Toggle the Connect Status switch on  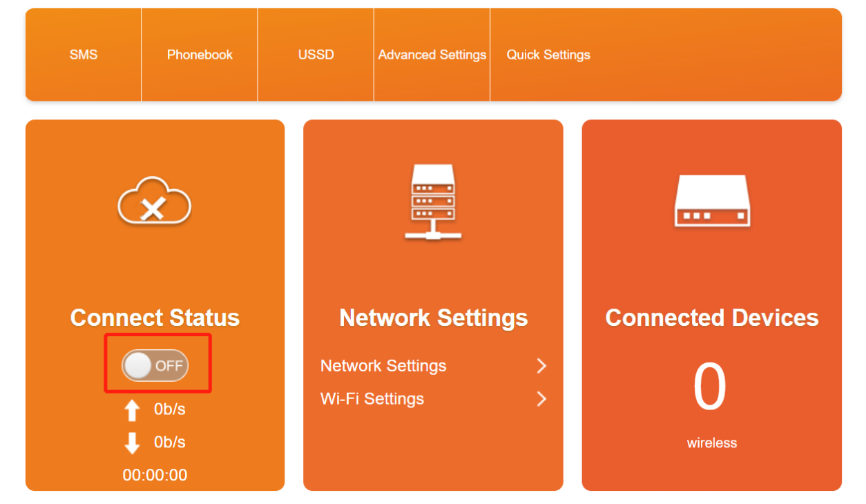(155, 366)
